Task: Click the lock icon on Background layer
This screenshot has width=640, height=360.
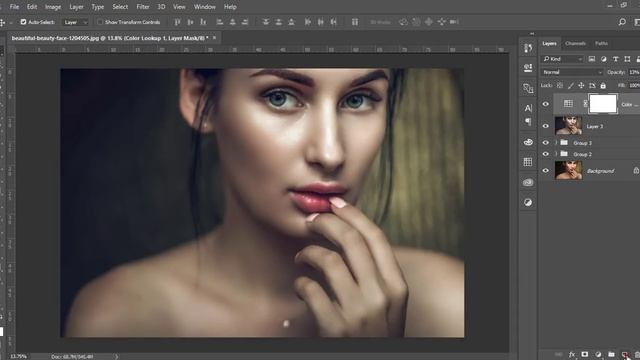Action: [636, 171]
